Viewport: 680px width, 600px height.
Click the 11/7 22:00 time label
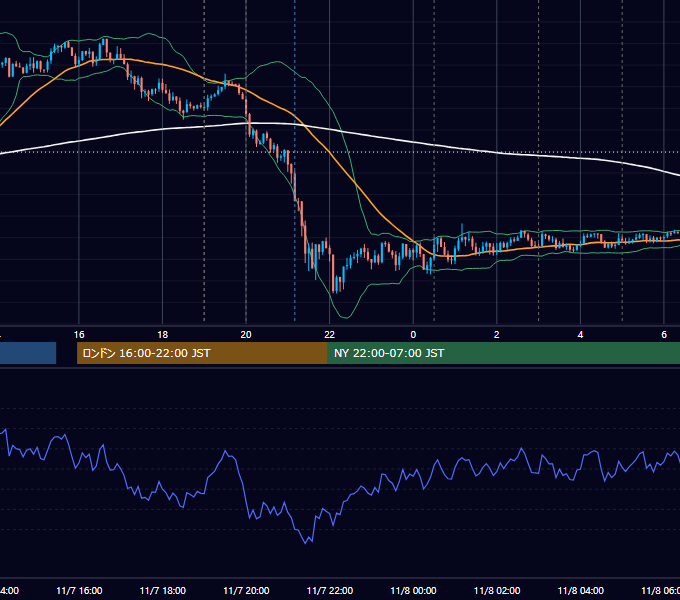(330, 590)
